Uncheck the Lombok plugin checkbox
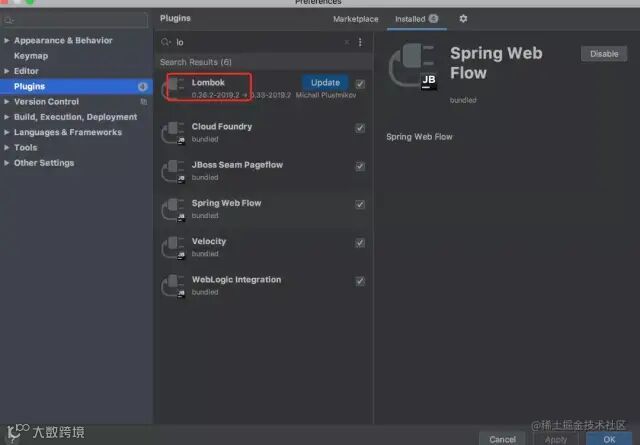 coord(360,84)
